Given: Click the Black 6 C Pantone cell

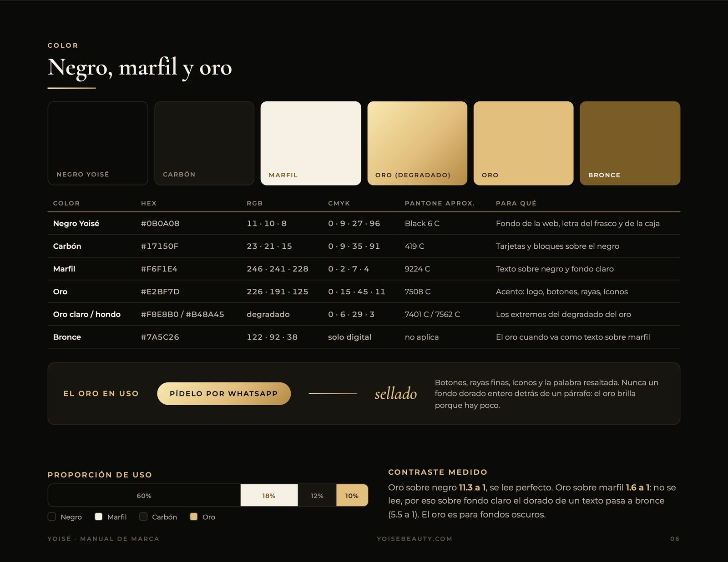Looking at the screenshot, I should tap(422, 223).
